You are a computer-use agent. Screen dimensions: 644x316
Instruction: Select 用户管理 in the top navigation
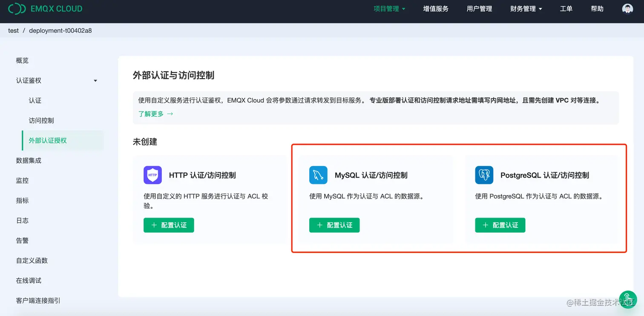point(479,9)
